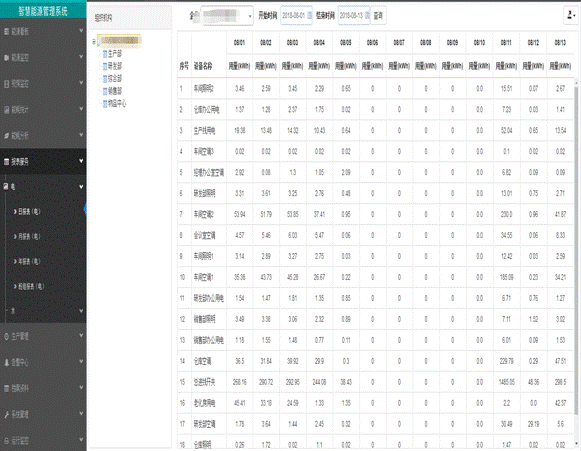The image size is (581, 451).
Task: Click the 1485.05 value in row 15
Action: click(x=507, y=382)
